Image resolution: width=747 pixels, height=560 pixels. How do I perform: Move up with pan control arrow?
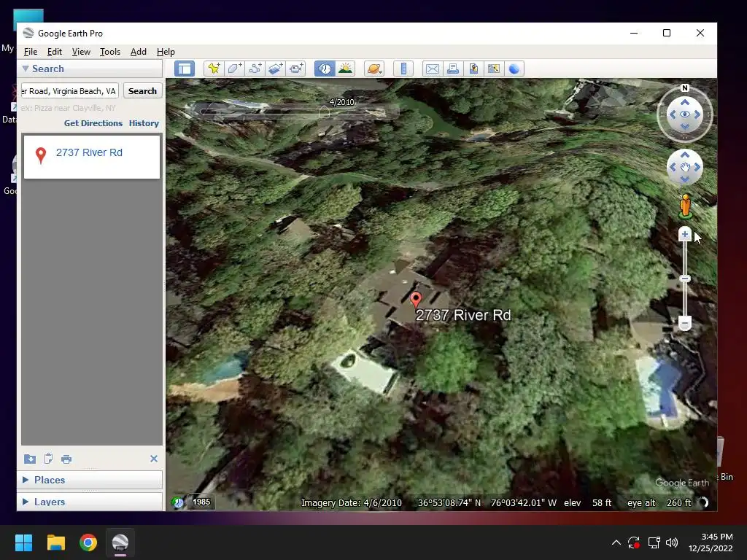click(684, 155)
